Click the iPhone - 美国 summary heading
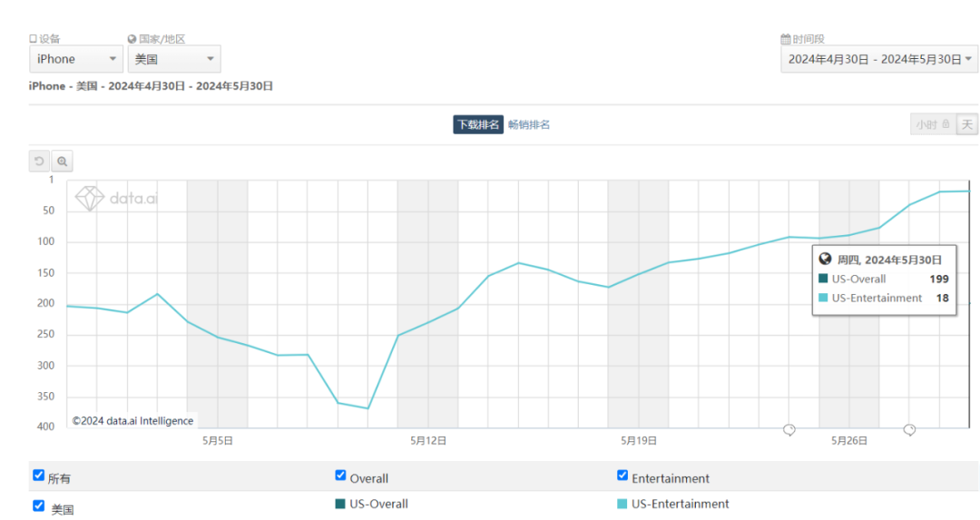 151,86
